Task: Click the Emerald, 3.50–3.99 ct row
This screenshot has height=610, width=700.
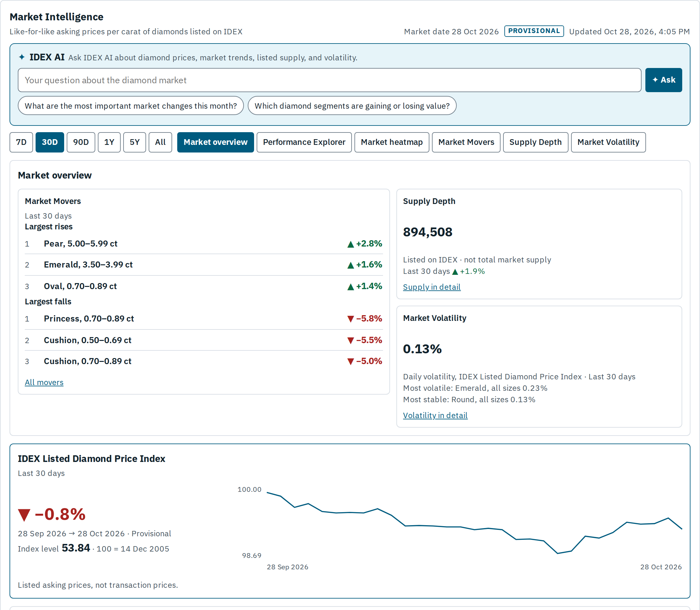Action: pos(204,265)
